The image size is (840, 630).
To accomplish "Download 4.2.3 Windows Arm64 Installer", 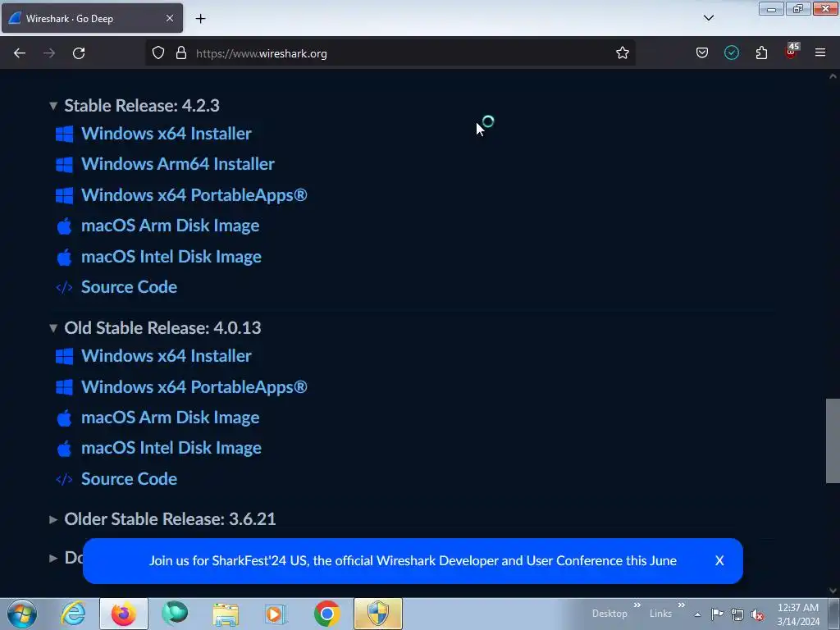I will pyautogui.click(x=177, y=164).
